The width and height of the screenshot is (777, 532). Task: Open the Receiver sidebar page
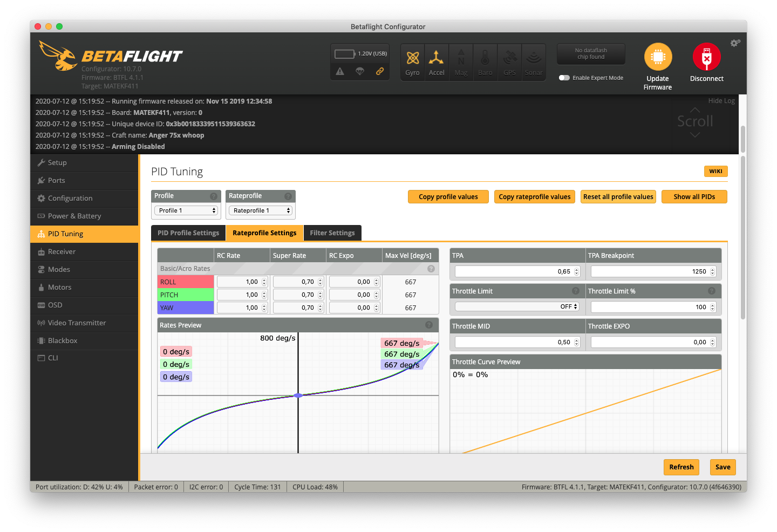tap(84, 252)
